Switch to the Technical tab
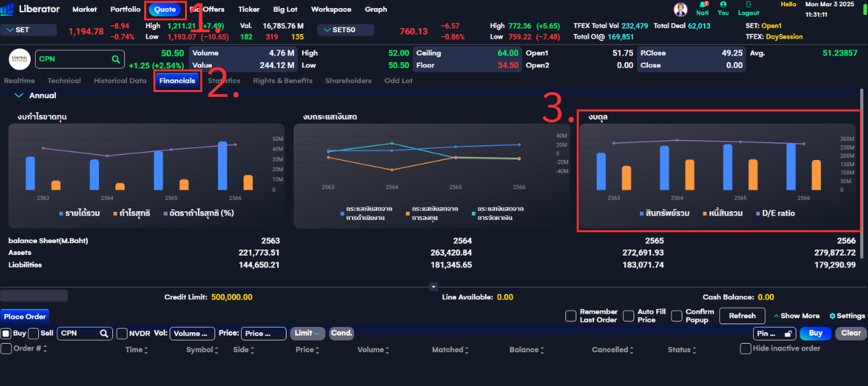Screen dimensions: 868x386 pyautogui.click(x=64, y=81)
